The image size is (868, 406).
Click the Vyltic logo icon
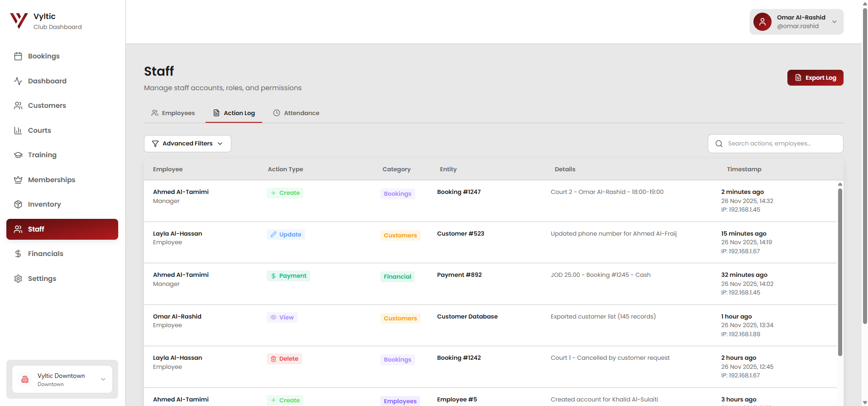click(x=19, y=21)
